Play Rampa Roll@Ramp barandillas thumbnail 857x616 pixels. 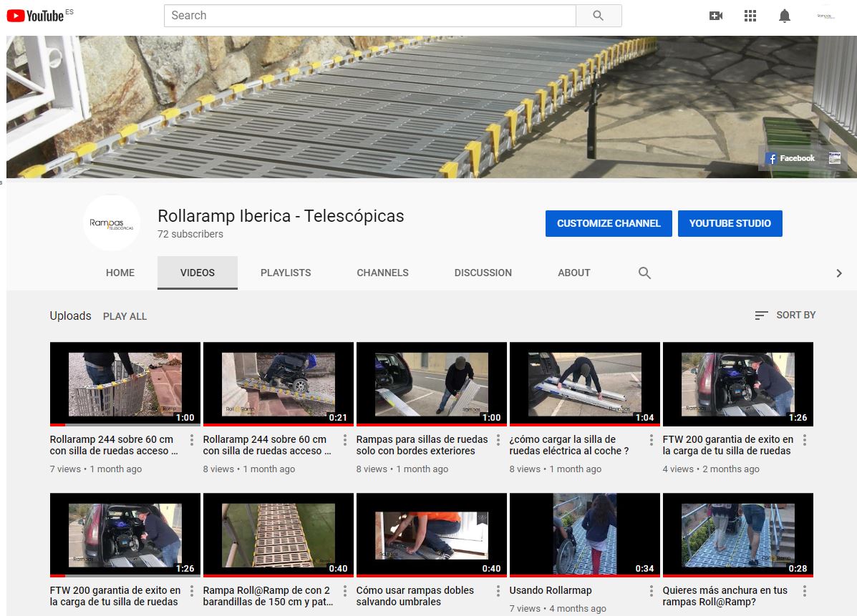279,535
